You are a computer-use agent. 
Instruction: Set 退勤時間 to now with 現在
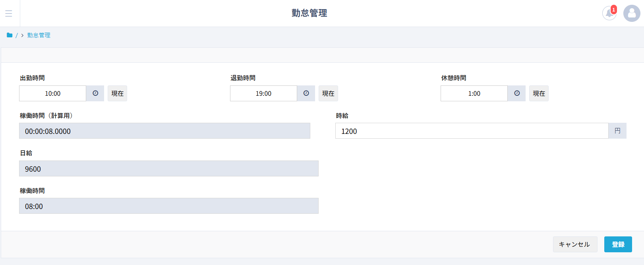coord(328,93)
